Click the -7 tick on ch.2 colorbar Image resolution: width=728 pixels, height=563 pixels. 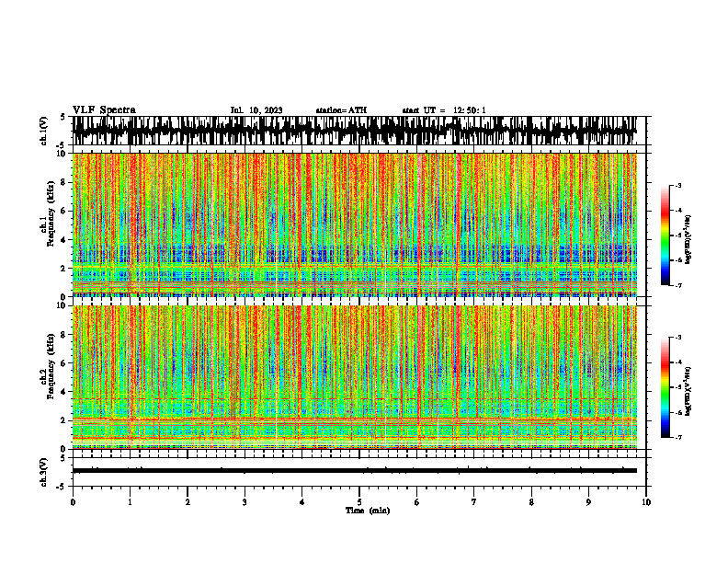tap(678, 438)
